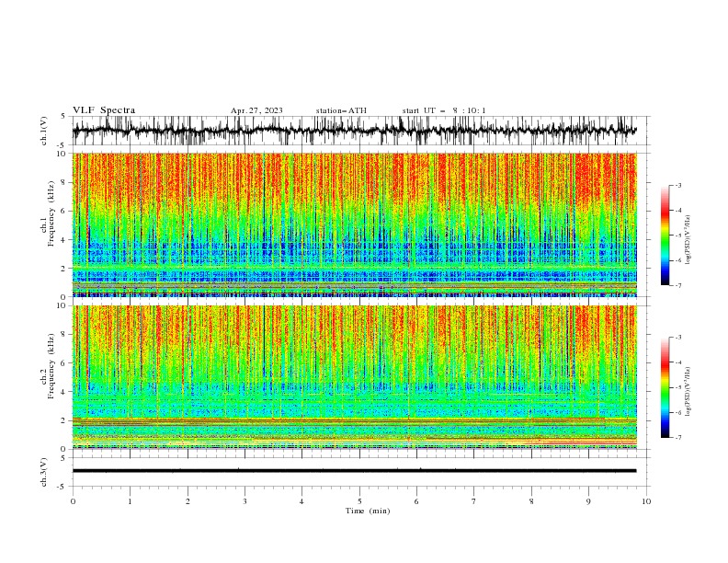Click the 'ch.1(V)' axis label

pyautogui.click(x=44, y=131)
